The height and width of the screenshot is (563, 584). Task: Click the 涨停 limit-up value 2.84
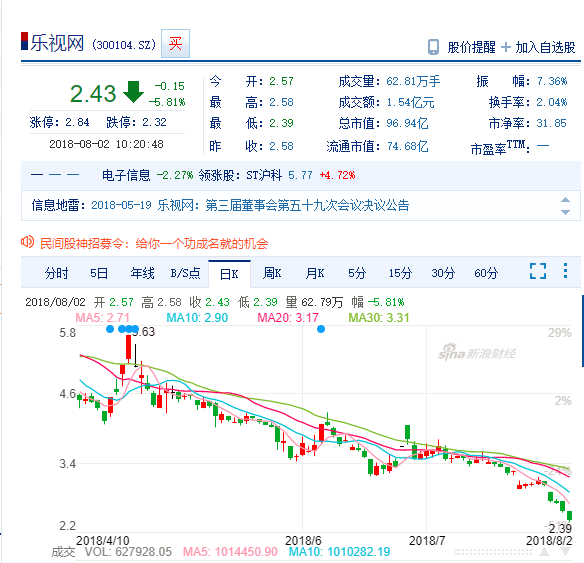77,122
